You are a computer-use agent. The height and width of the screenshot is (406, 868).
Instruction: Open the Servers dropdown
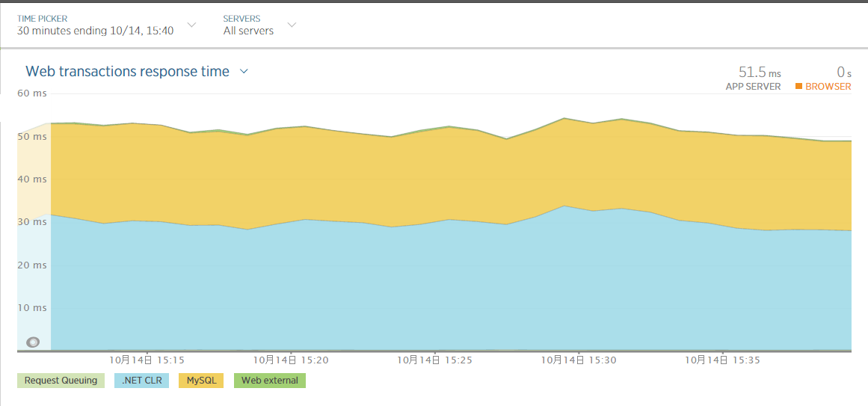pyautogui.click(x=292, y=25)
